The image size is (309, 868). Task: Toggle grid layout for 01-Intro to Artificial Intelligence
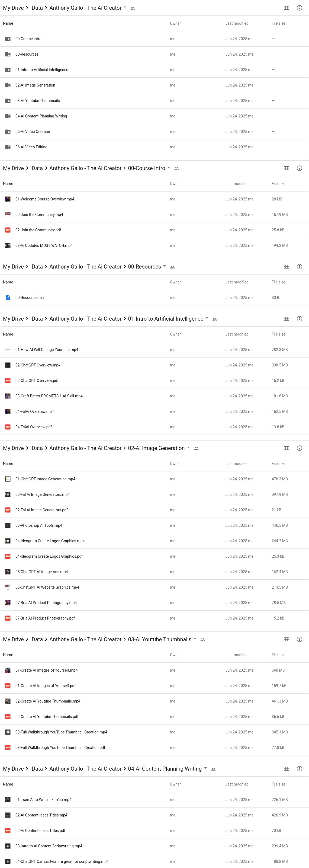[x=287, y=319]
